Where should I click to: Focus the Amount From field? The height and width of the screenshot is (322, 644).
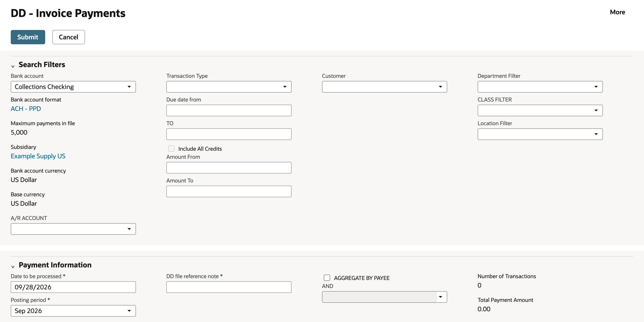pyautogui.click(x=229, y=168)
